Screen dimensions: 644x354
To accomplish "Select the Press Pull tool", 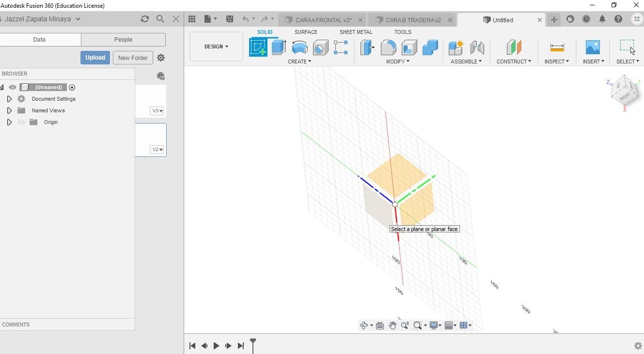I will point(367,47).
